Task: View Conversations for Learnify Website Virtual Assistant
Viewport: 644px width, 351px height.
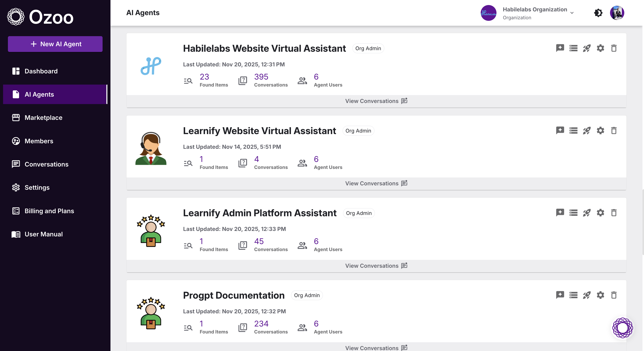Action: click(x=376, y=183)
